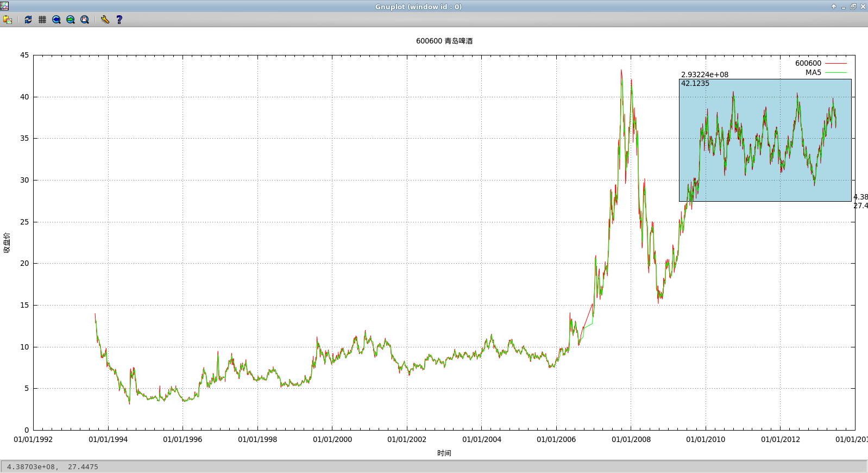Screen dimensions: 868x473
Task: Click the title bar up-arrow button
Action: click(834, 7)
